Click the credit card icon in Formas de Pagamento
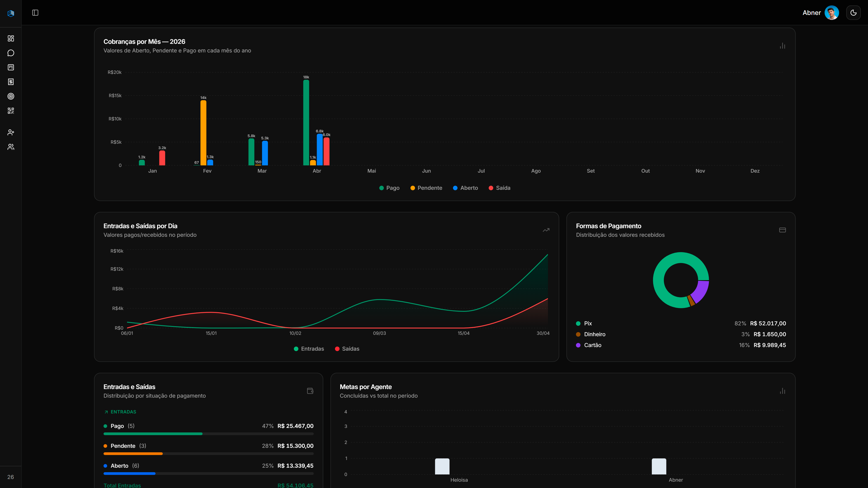 pos(782,230)
